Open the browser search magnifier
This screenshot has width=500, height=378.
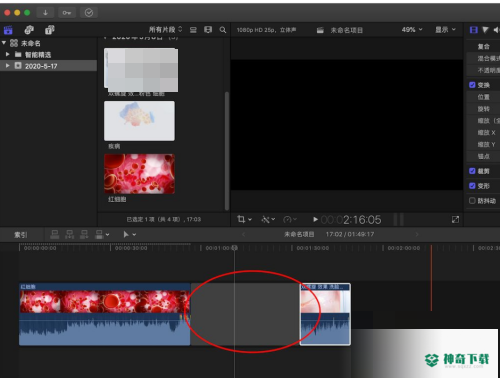pyautogui.click(x=223, y=30)
